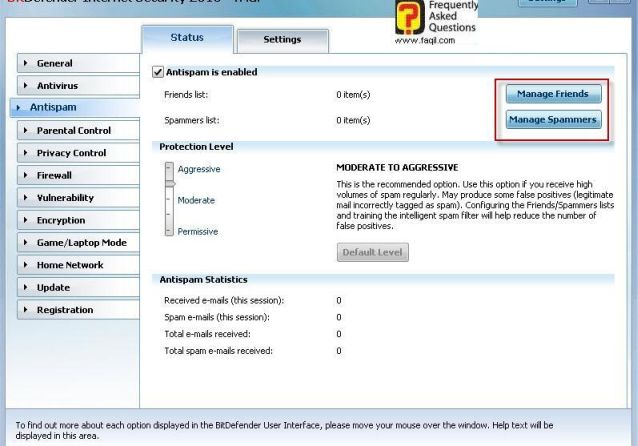Expand the arrow next to Home Network
The image size is (638, 446).
26,265
